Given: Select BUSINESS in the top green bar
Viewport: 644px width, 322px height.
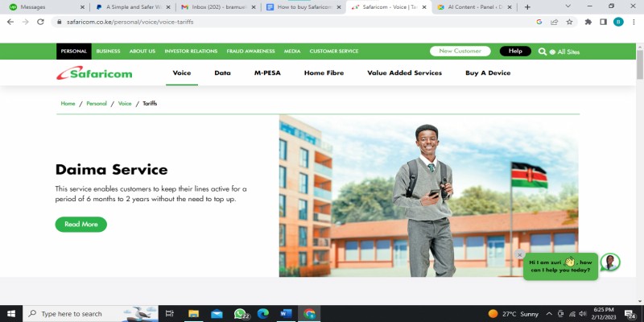Looking at the screenshot, I should 108,52.
